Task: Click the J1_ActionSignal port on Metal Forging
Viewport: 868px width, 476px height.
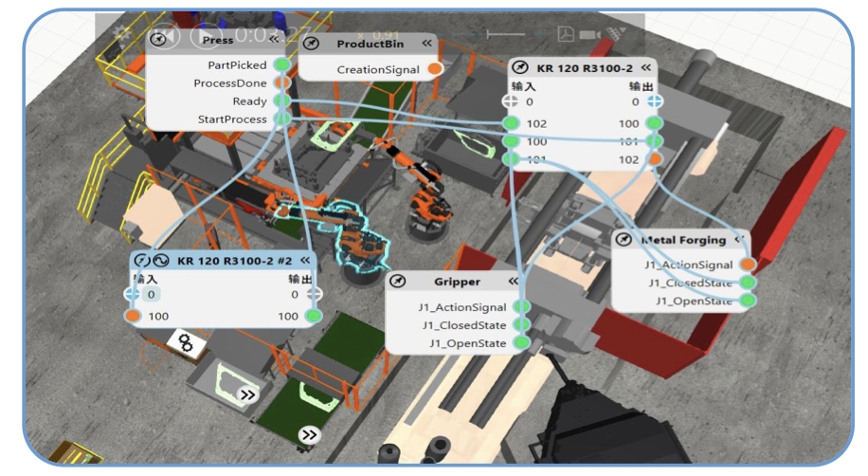Action: point(748,265)
